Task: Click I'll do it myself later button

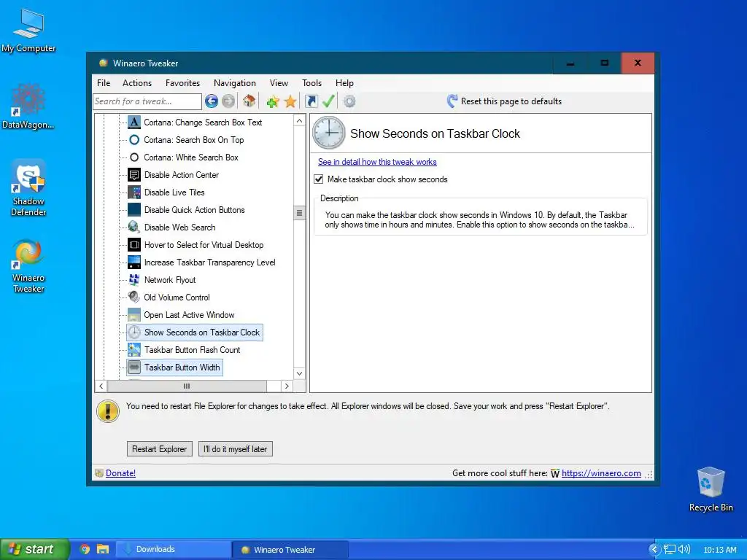Action: click(236, 449)
